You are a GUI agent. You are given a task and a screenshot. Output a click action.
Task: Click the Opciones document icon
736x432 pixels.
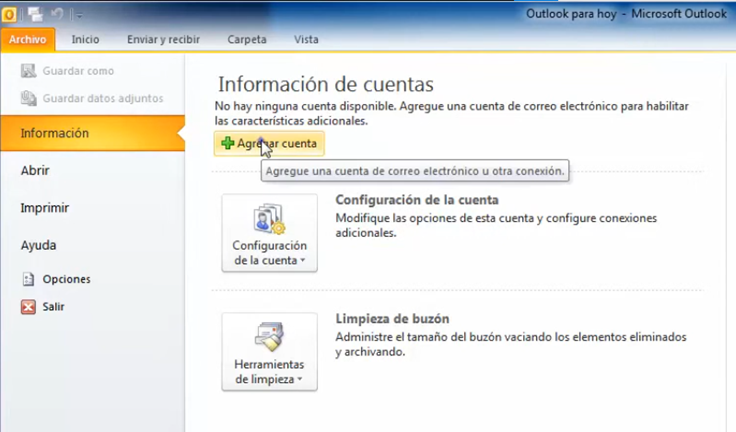[28, 279]
